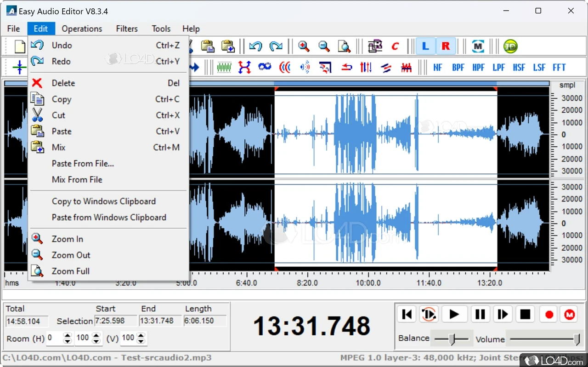Viewport: 588px width, 367px height.
Task: Click the red Record button
Action: [548, 315]
